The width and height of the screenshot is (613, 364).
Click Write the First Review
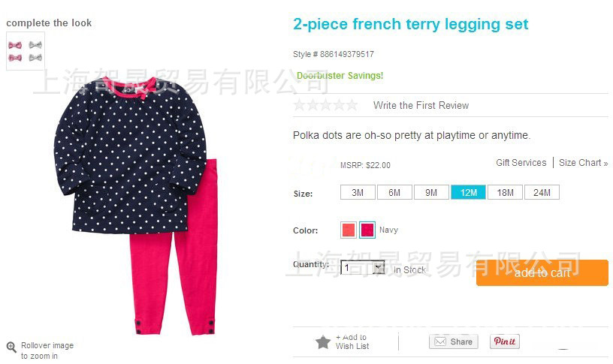point(421,106)
